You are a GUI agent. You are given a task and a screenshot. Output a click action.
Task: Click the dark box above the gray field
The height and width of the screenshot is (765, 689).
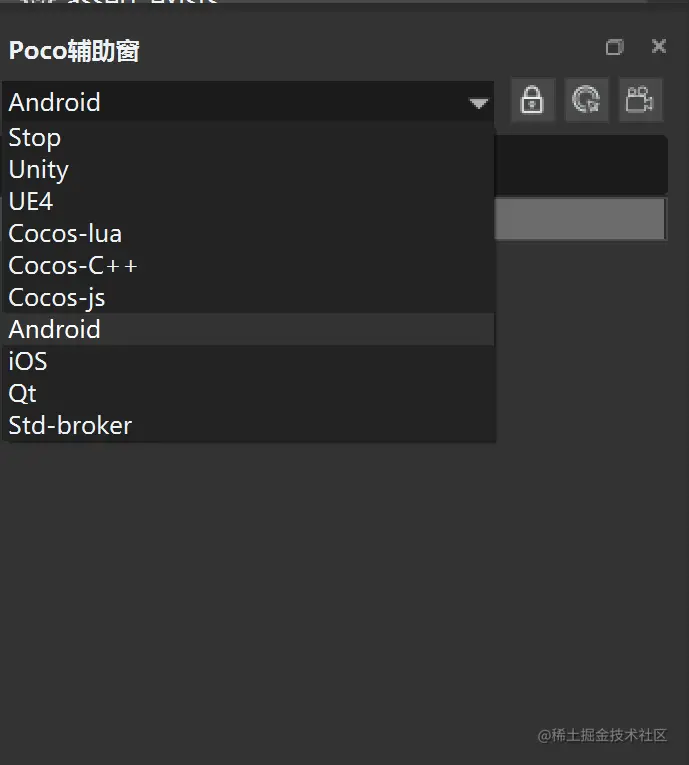[580, 164]
